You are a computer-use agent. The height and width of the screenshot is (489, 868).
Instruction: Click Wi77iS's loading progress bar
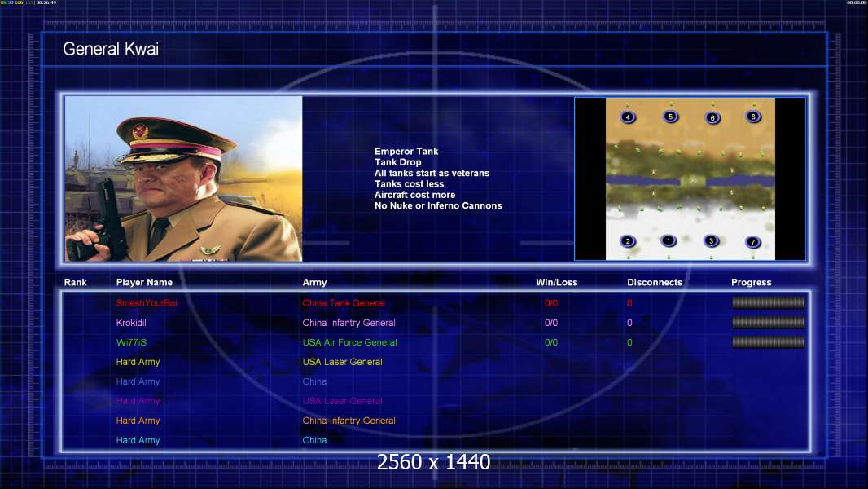(x=769, y=342)
